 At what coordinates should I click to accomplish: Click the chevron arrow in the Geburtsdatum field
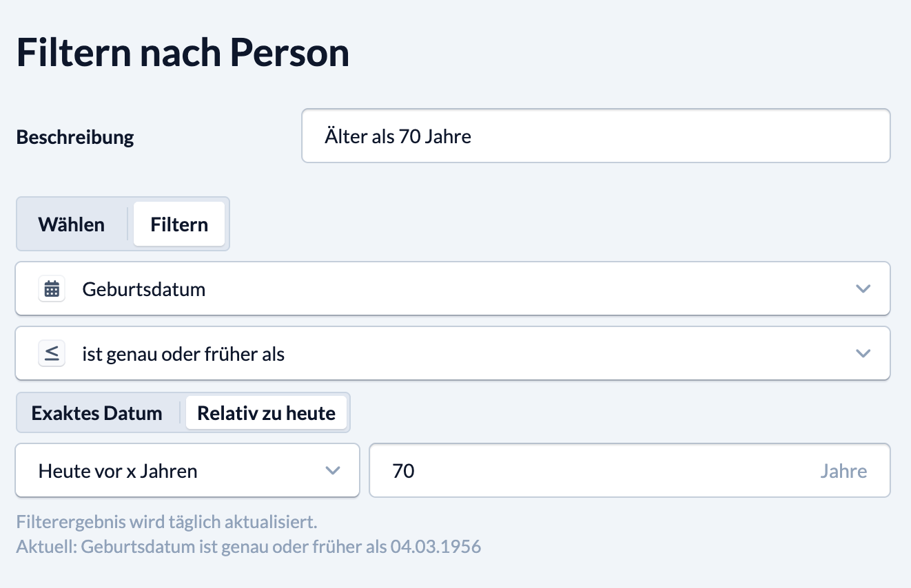tap(863, 289)
